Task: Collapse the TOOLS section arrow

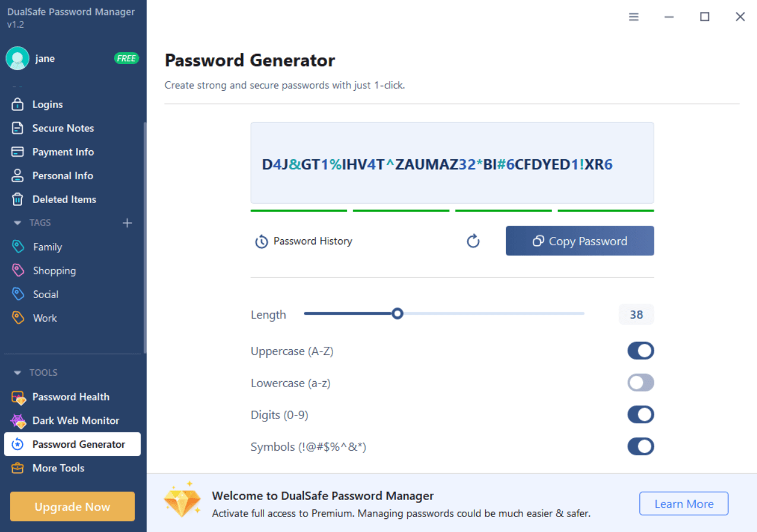Action: point(17,373)
